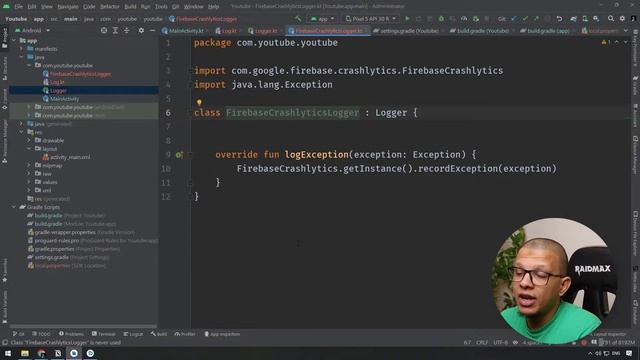The width and height of the screenshot is (640, 360).
Task: Click the yellow intention lightbulb in editor
Action: (x=199, y=102)
